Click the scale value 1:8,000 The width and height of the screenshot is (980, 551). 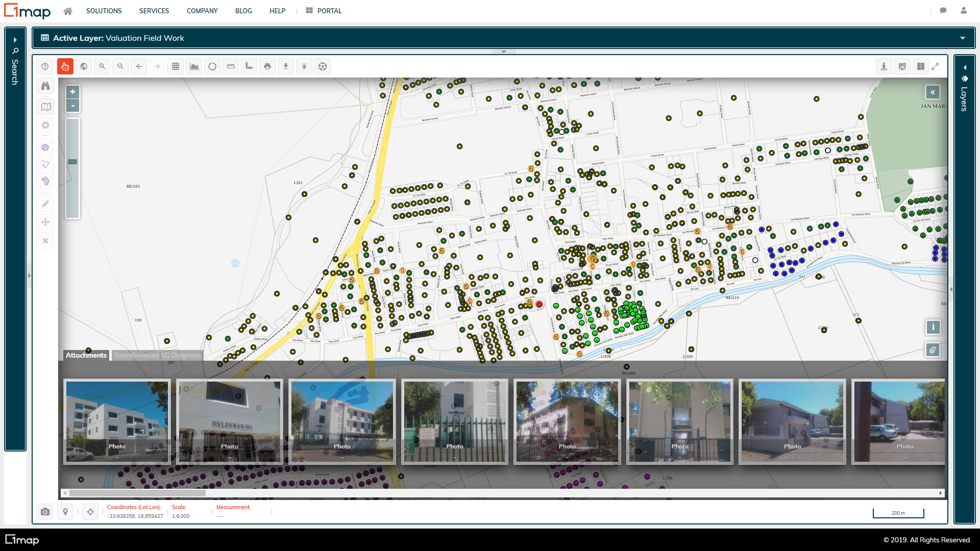(181, 516)
